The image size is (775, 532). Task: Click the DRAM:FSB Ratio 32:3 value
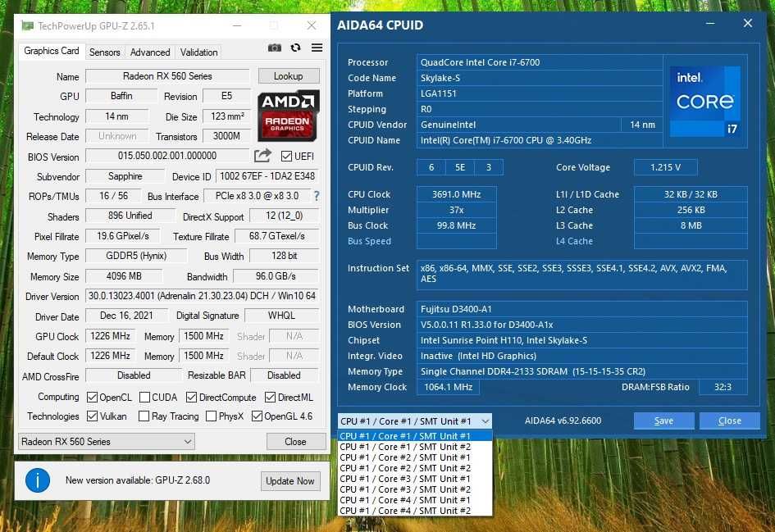click(x=723, y=387)
